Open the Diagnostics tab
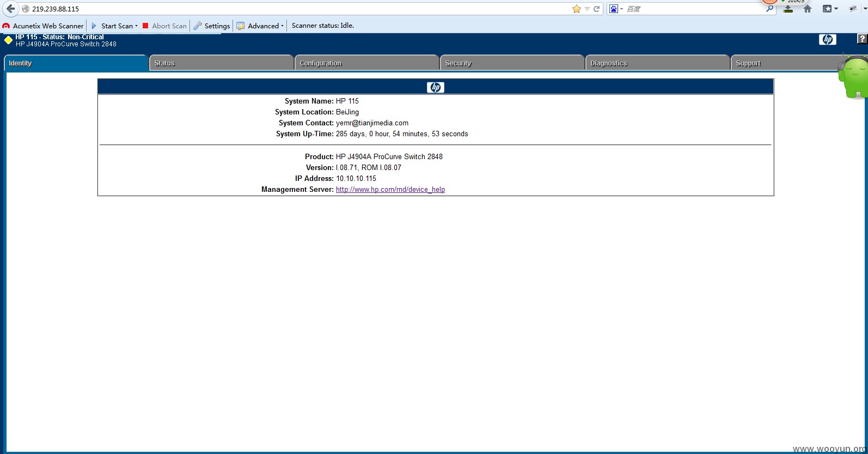868x454 pixels. coord(658,63)
